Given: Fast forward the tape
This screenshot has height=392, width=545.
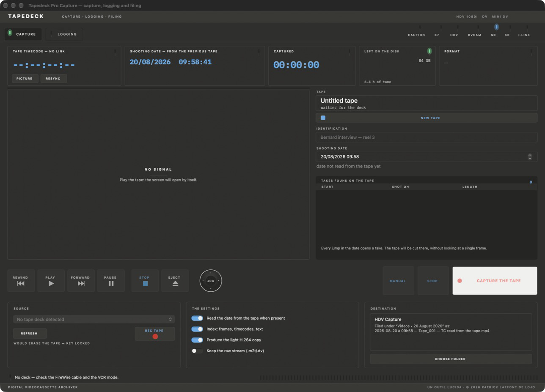Looking at the screenshot, I should tap(81, 281).
